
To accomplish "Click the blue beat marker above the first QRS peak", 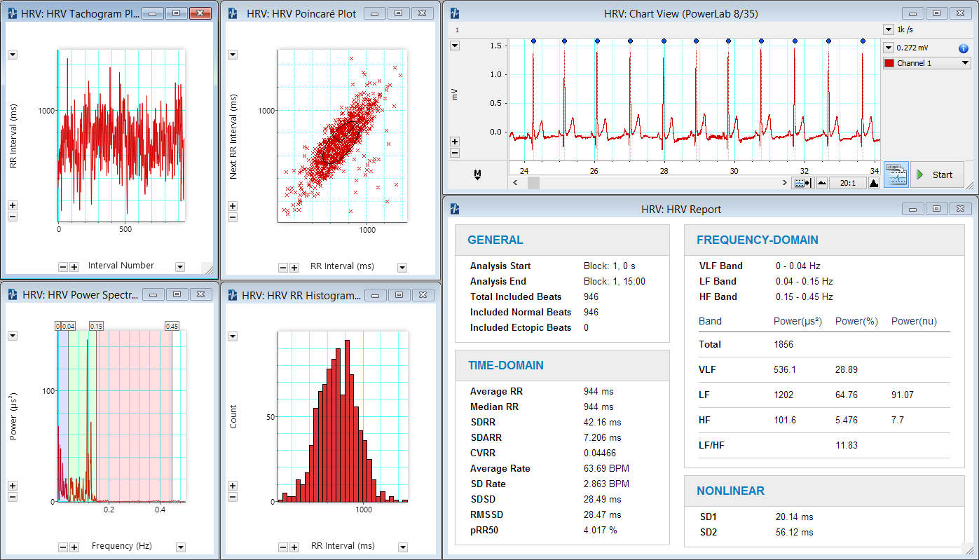I will tap(533, 41).
